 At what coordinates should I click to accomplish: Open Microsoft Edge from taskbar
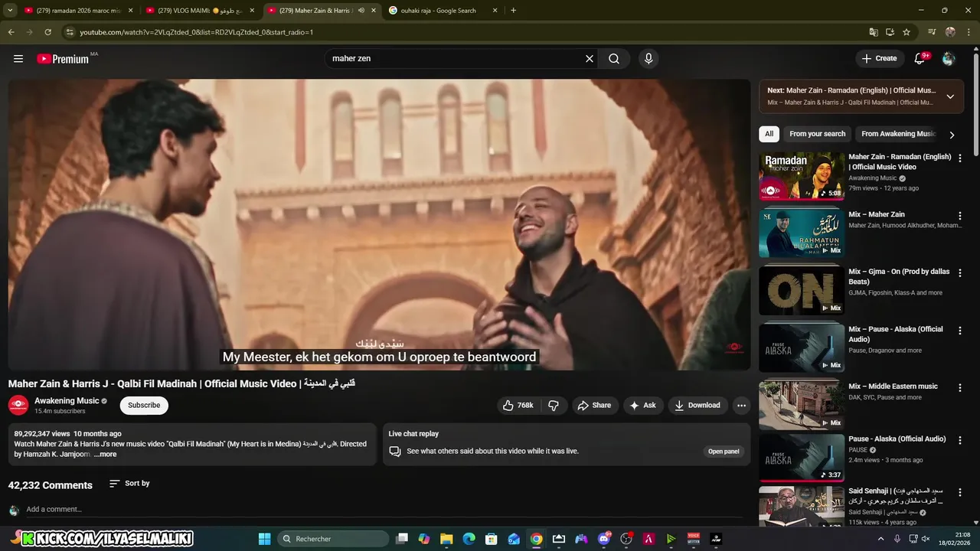tap(469, 539)
